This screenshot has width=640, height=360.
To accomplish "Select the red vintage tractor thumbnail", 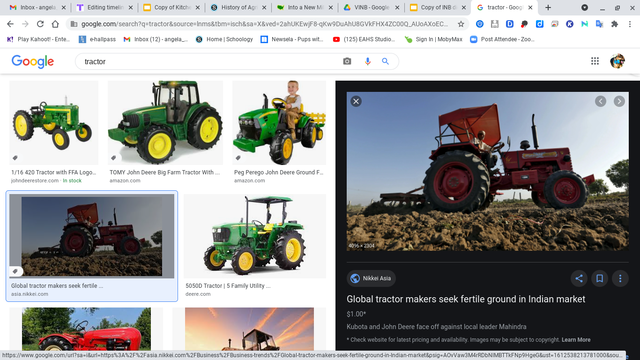I will pos(86,329).
